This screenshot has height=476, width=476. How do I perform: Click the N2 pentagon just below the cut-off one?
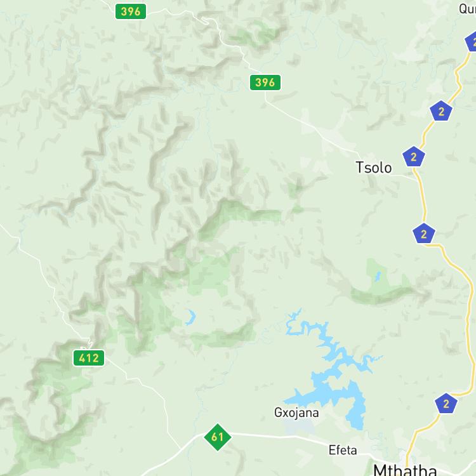coord(441,111)
